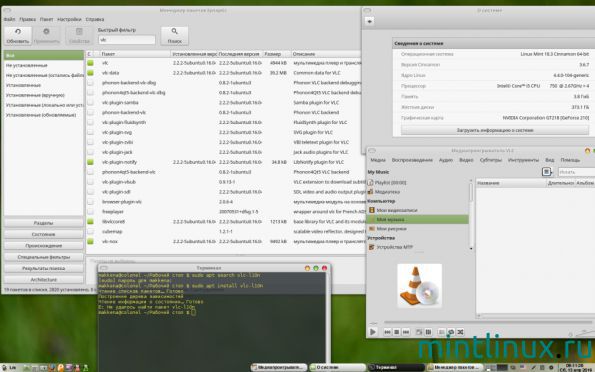This screenshot has height=372, width=595.
Task: Toggle VLC playlist view button
Action: pos(442,332)
